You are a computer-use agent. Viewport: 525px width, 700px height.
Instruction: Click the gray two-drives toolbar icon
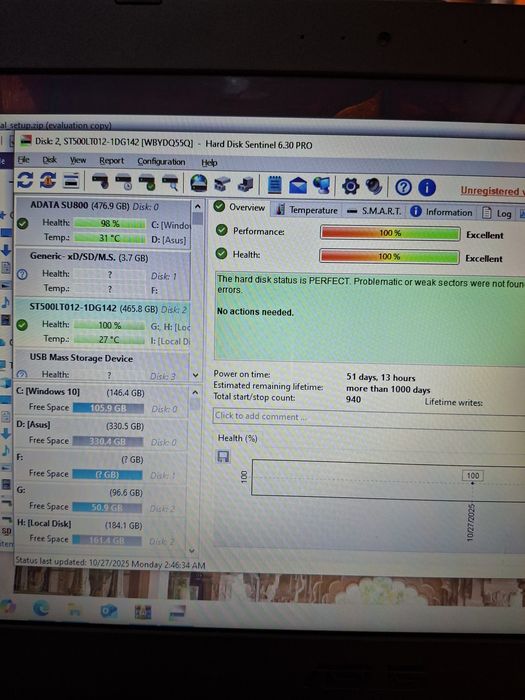pyautogui.click(x=222, y=184)
